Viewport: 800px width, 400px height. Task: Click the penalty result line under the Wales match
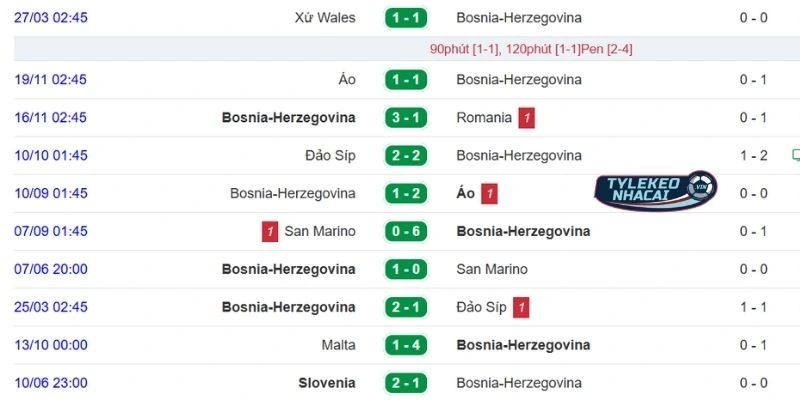pyautogui.click(x=531, y=49)
